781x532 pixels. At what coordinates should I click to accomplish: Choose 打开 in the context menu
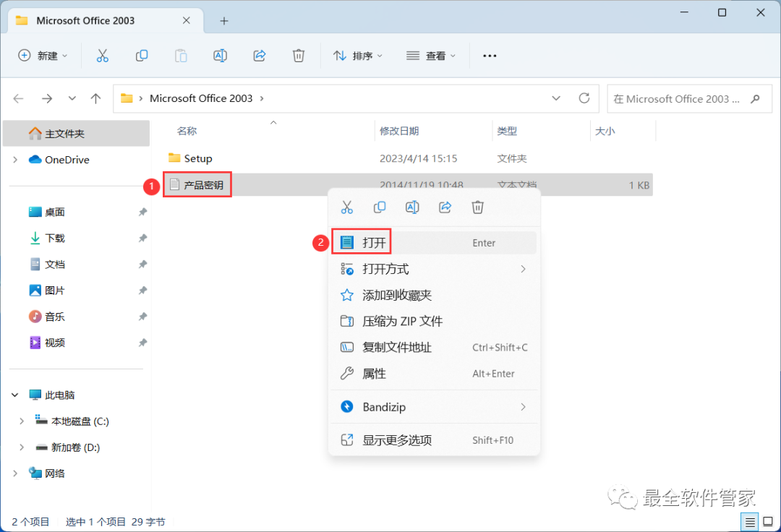[x=434, y=242]
